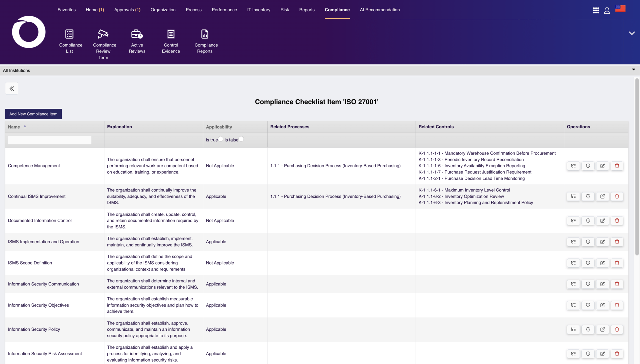Select the Compliance tab
Viewport: 640px width, 364px height.
coord(337,10)
